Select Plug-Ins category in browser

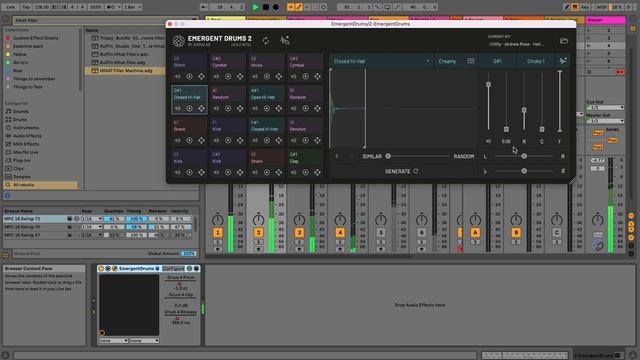pyautogui.click(x=22, y=160)
